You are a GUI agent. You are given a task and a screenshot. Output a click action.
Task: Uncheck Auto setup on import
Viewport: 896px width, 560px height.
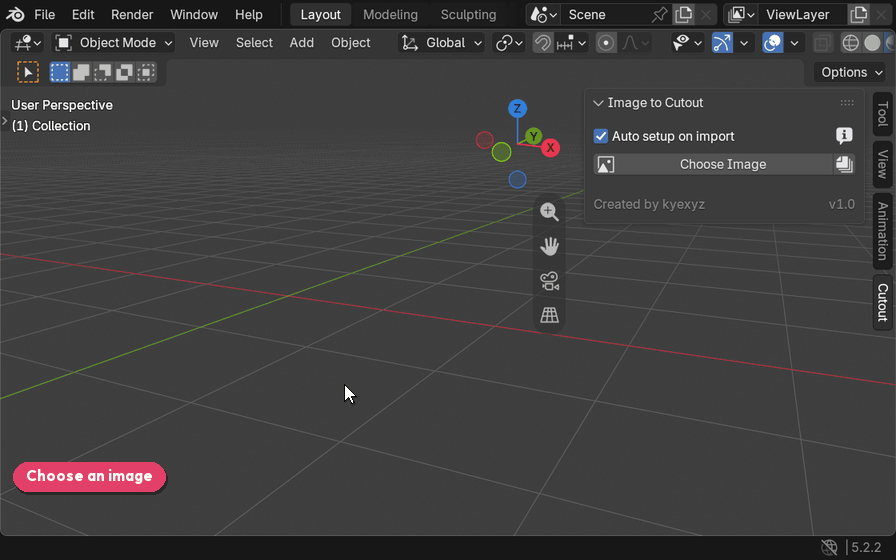601,136
